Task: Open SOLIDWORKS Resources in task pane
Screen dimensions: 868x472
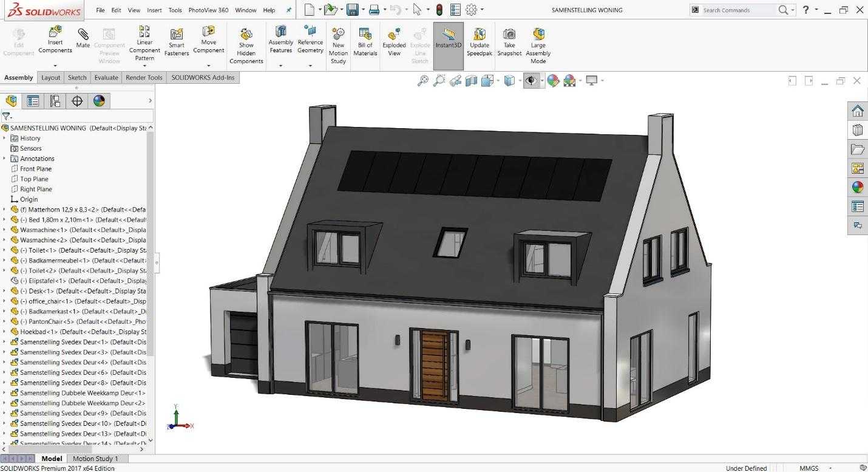Action: (x=858, y=111)
